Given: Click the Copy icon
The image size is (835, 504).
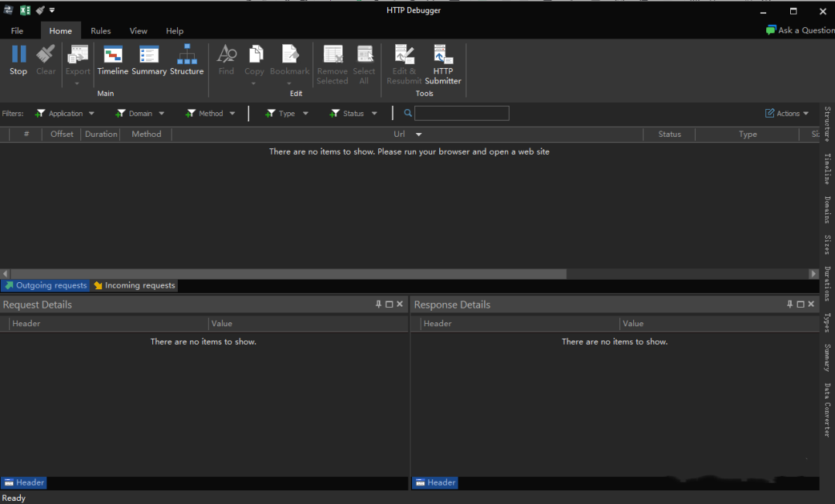Looking at the screenshot, I should (256, 54).
